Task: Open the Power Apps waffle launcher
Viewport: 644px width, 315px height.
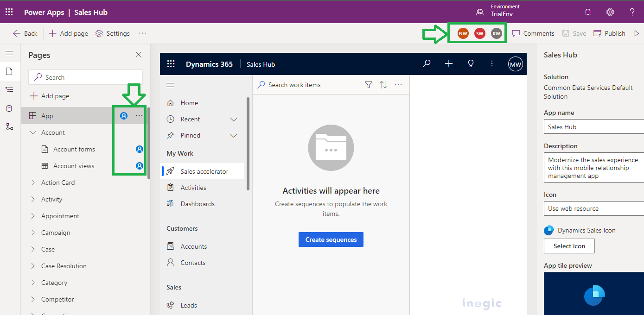Action: click(9, 12)
